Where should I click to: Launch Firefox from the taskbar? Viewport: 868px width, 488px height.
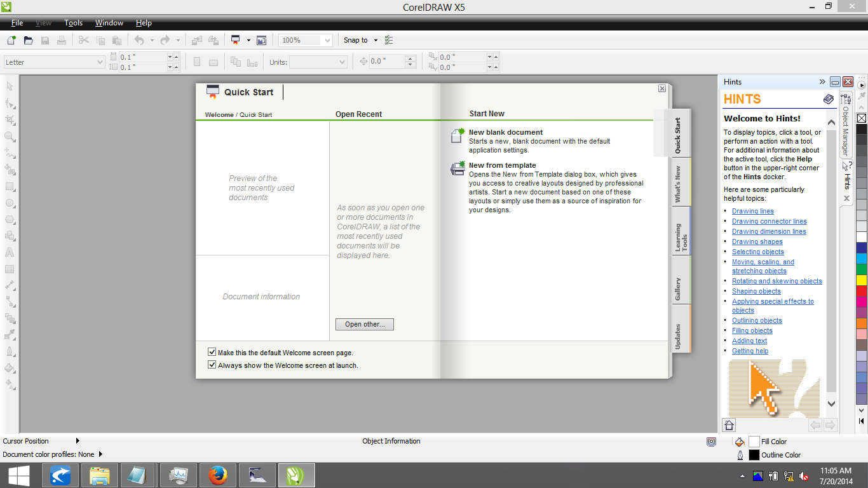tap(218, 475)
